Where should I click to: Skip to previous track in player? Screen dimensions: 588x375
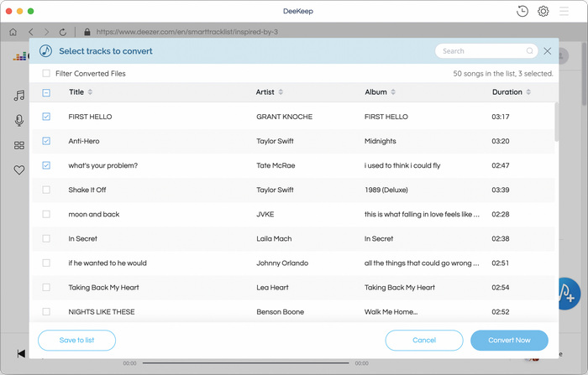pyautogui.click(x=21, y=353)
